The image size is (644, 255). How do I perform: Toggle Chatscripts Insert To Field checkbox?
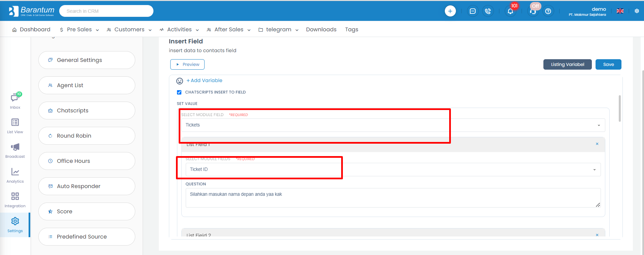point(179,92)
